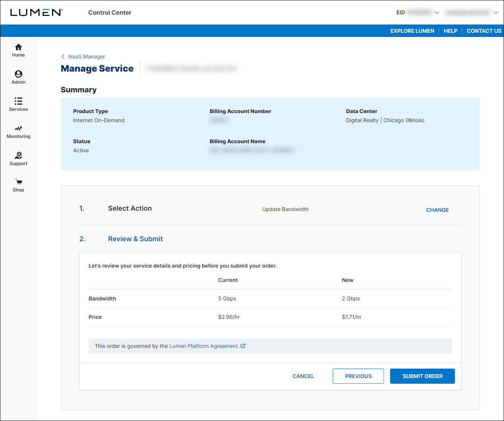This screenshot has height=421, width=504.
Task: Select the Internet On-Demand product type value
Action: (x=99, y=120)
